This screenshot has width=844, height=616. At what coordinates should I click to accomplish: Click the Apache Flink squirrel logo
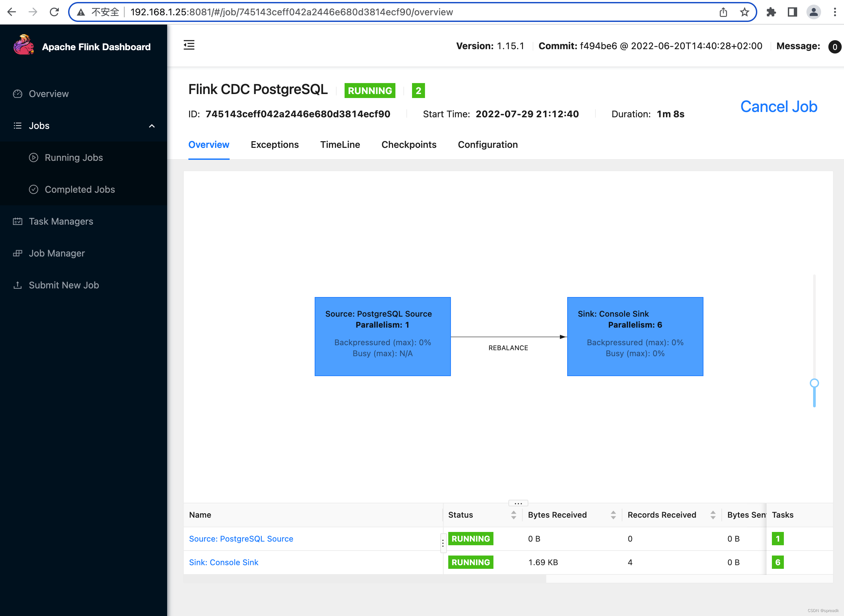click(24, 45)
